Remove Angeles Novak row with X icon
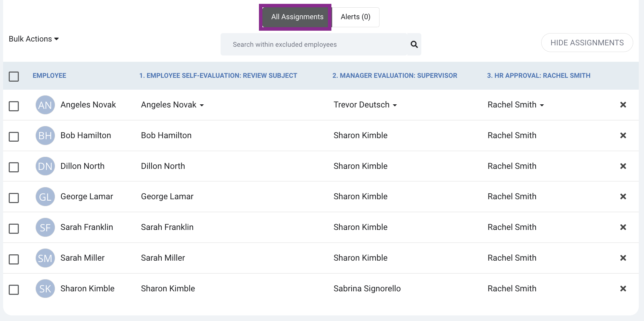Image resolution: width=644 pixels, height=321 pixels. click(623, 105)
